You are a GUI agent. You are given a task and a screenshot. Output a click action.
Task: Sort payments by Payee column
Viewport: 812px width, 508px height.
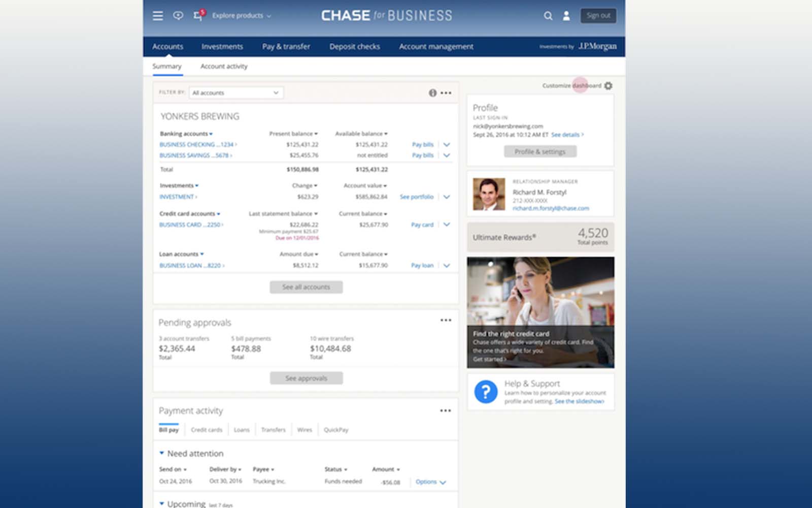[263, 469]
